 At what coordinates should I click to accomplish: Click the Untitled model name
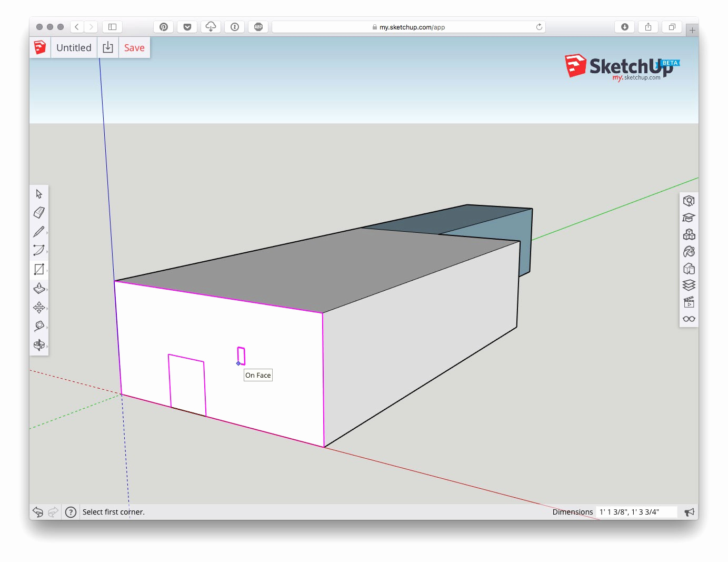point(74,47)
